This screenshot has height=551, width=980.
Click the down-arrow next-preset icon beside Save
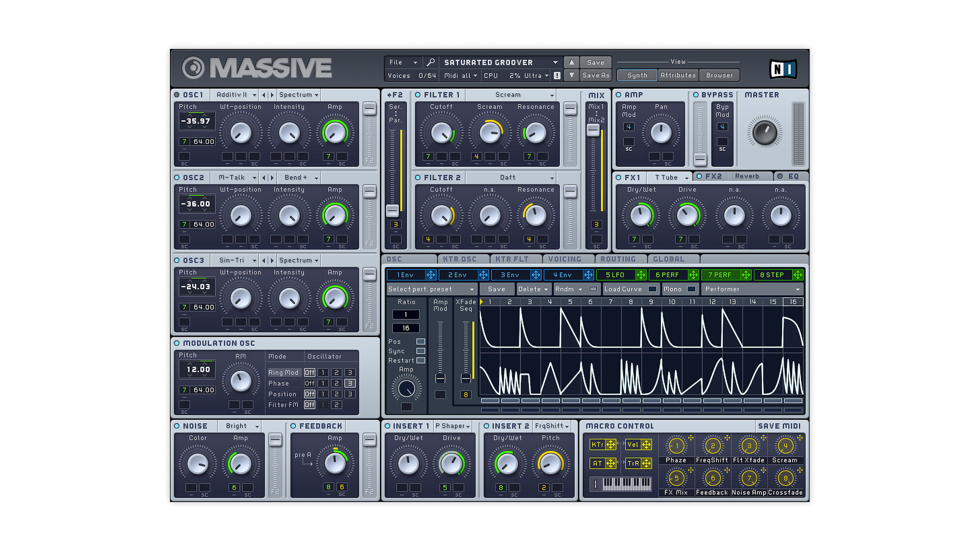click(571, 75)
